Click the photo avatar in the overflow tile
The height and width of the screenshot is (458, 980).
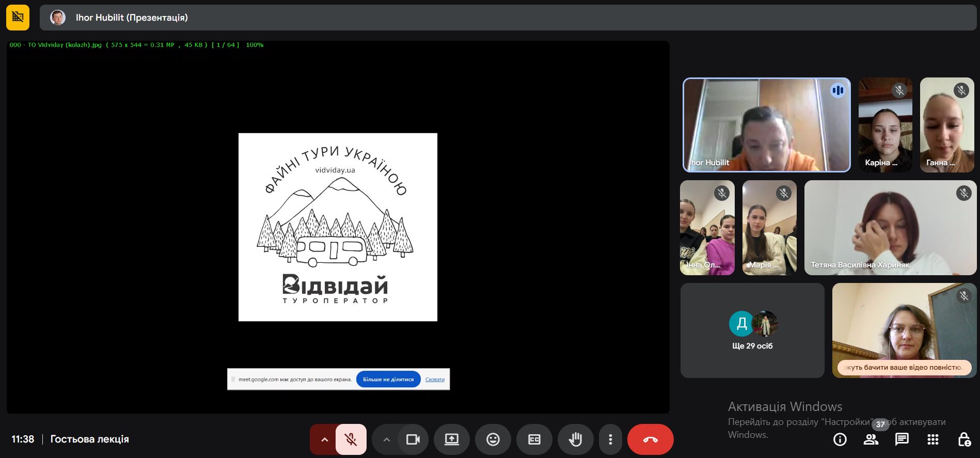pyautogui.click(x=765, y=324)
